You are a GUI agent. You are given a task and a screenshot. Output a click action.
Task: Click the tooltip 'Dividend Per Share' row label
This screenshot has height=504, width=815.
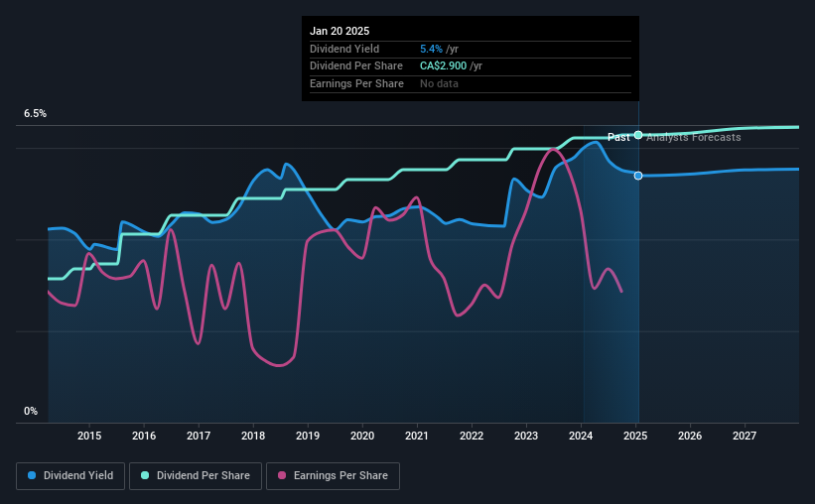pyautogui.click(x=356, y=66)
